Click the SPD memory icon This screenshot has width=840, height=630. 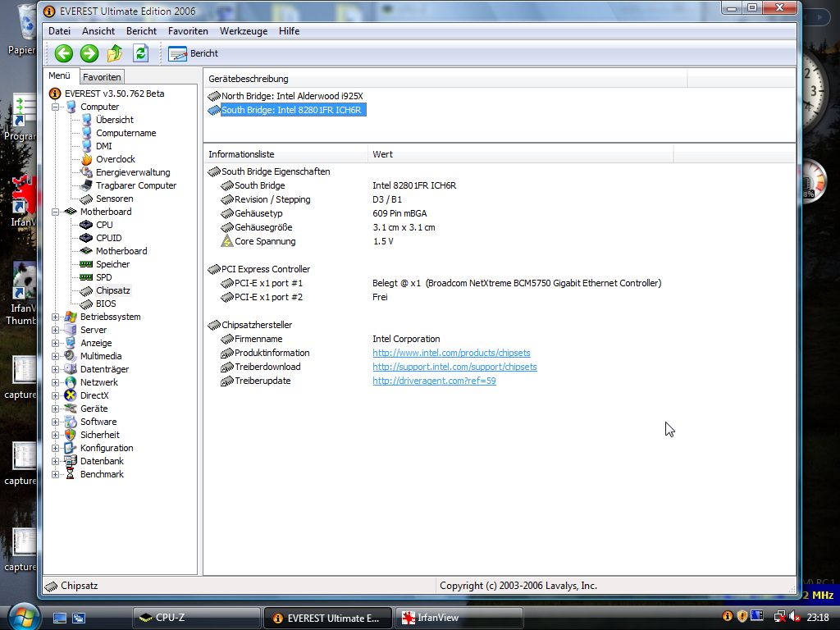(x=86, y=277)
